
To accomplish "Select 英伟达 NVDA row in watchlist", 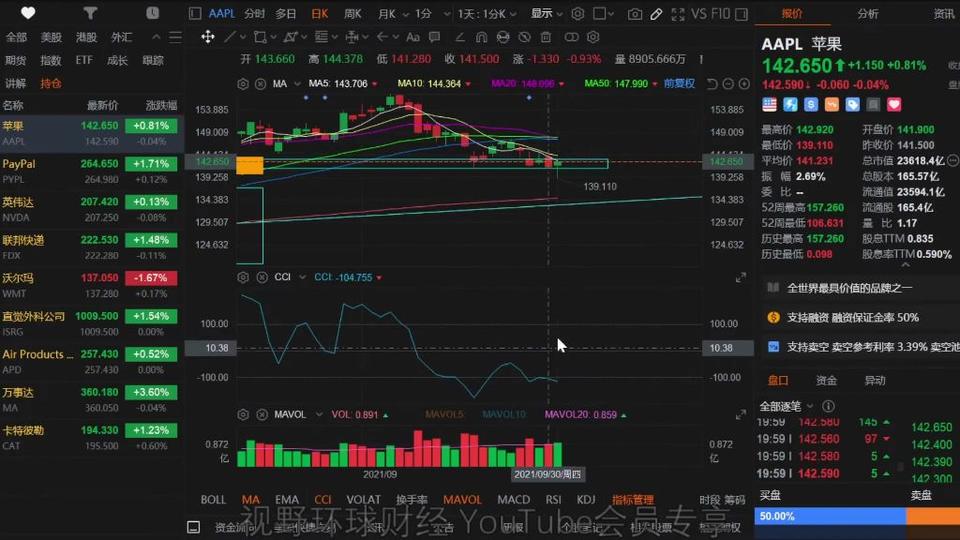I will (x=92, y=209).
